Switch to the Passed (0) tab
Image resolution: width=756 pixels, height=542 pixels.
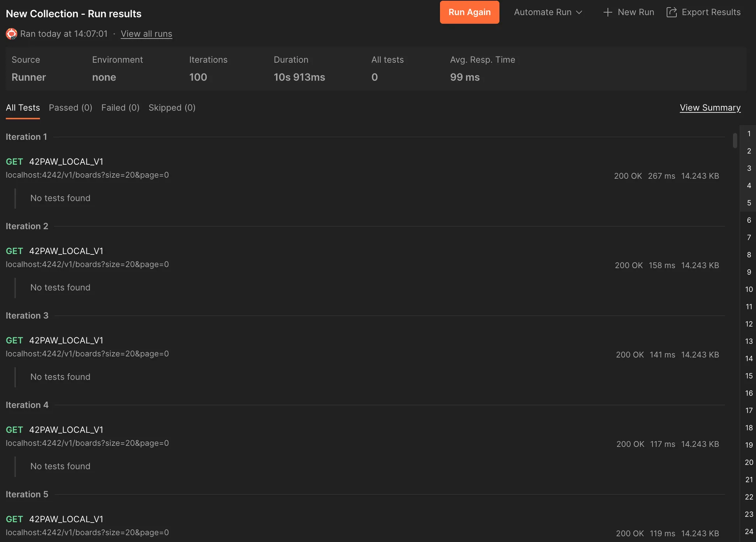pos(71,107)
